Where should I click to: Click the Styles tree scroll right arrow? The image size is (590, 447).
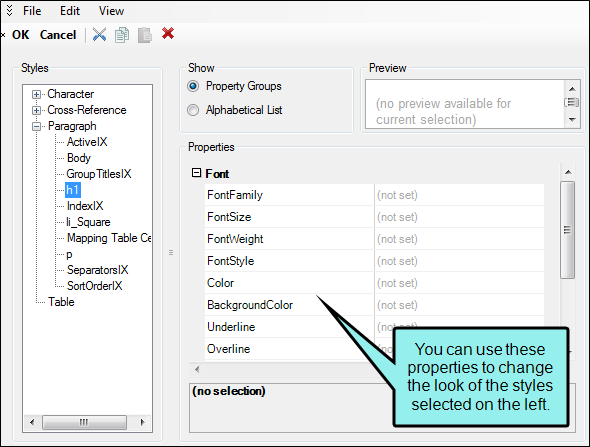coord(143,422)
